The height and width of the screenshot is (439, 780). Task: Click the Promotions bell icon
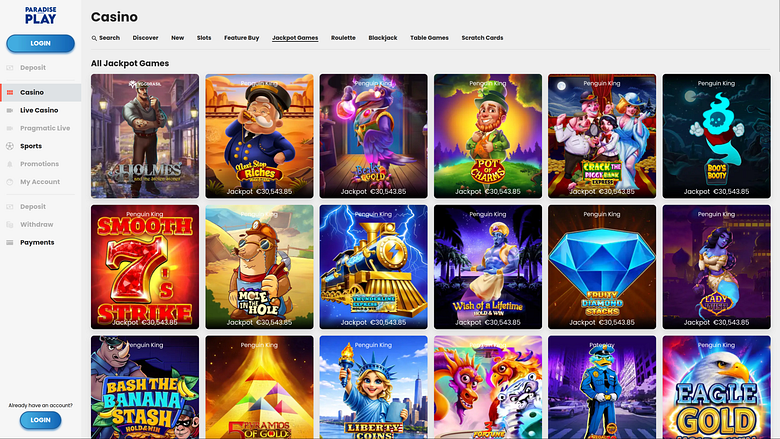tap(10, 164)
